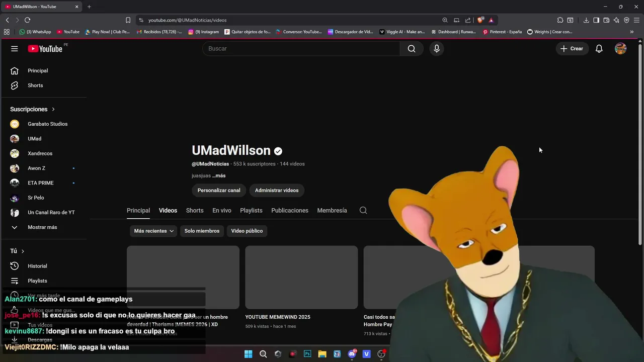Open the Windows Start menu
This screenshot has height=362, width=644.
click(248, 354)
